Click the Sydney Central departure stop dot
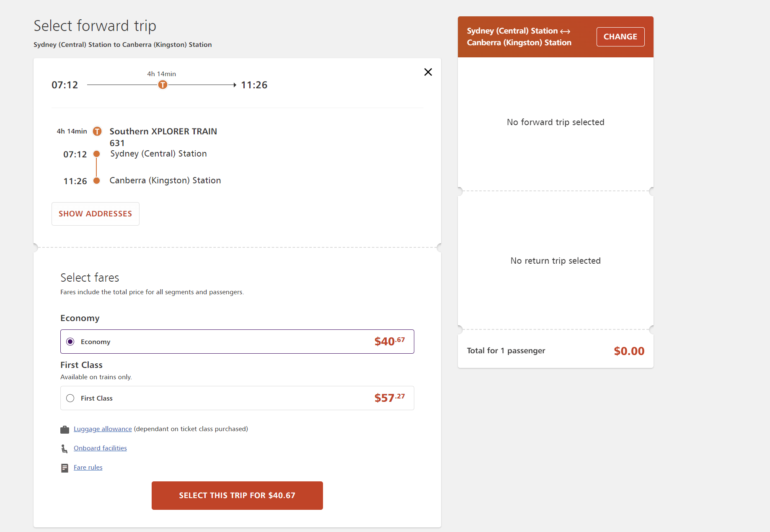This screenshot has width=770, height=532. pos(96,154)
